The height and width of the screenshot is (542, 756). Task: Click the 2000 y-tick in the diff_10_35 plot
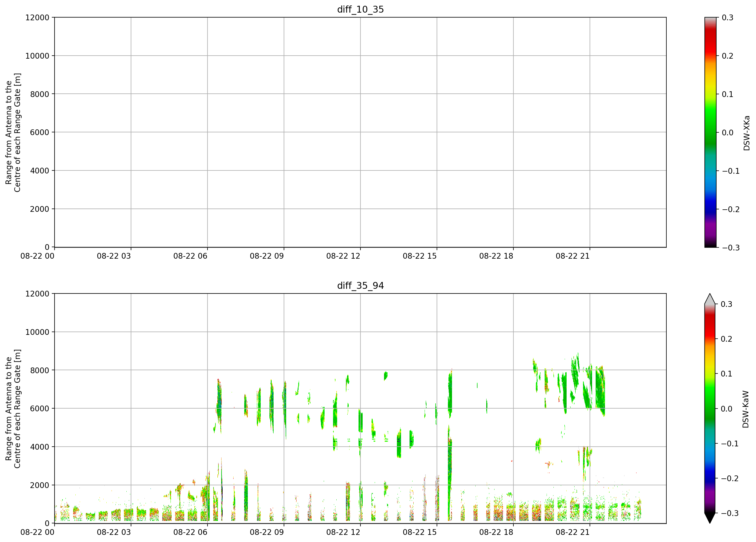coord(40,209)
